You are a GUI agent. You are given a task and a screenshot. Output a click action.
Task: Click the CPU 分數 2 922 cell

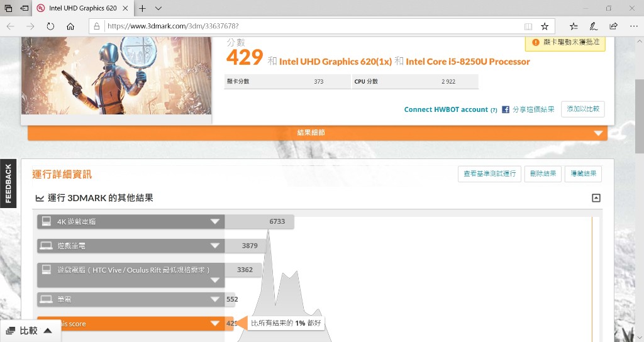click(415, 81)
